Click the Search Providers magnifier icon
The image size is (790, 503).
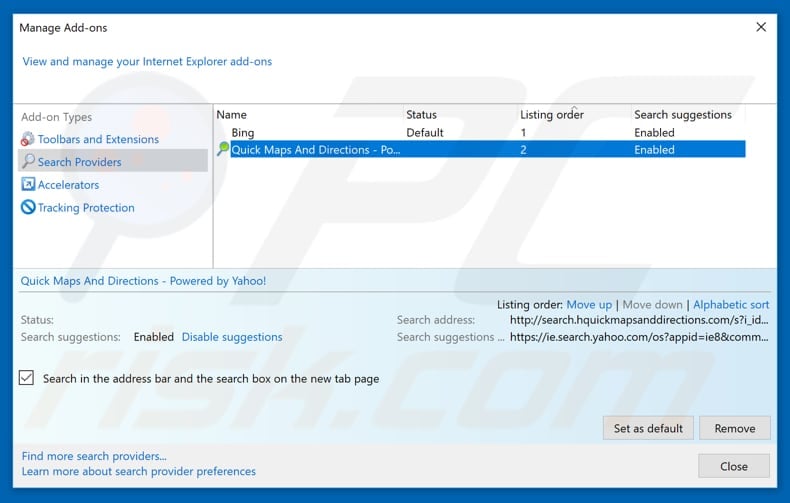(x=28, y=161)
